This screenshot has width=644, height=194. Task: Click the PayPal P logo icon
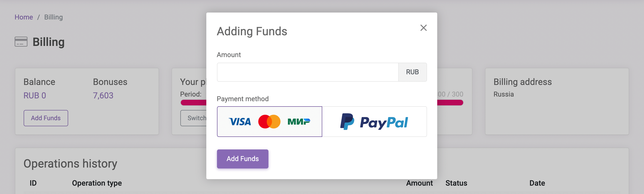(x=347, y=122)
